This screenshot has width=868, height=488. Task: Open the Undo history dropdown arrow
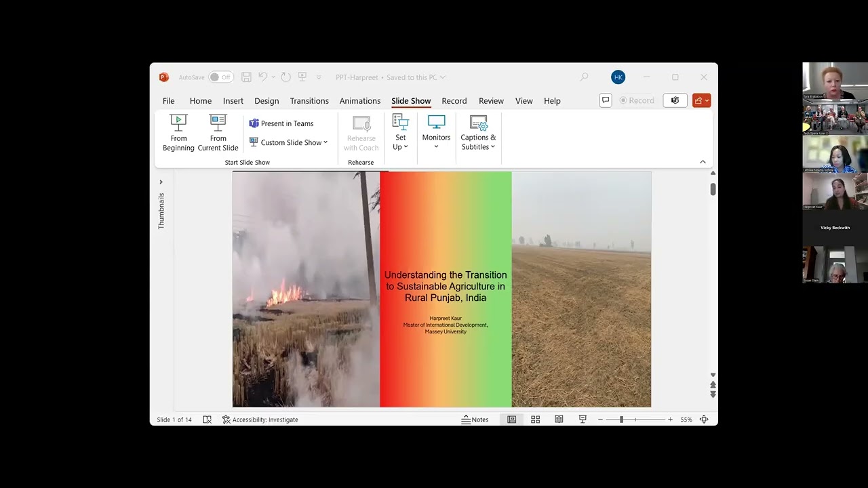click(273, 77)
